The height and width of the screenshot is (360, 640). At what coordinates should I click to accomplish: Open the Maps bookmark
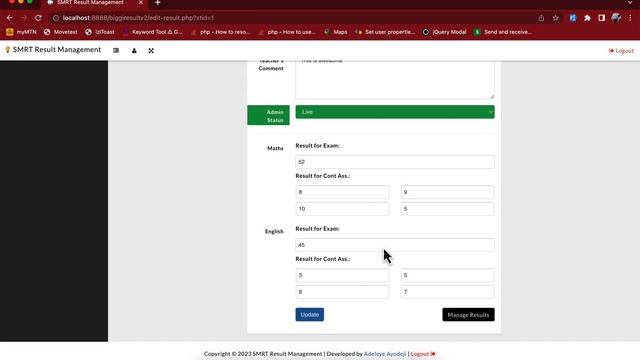[336, 32]
